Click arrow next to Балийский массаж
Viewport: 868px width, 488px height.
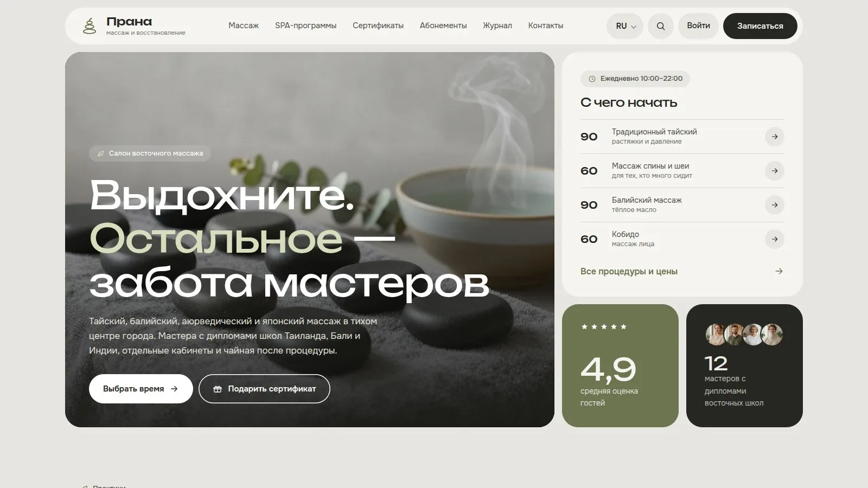pos(775,205)
